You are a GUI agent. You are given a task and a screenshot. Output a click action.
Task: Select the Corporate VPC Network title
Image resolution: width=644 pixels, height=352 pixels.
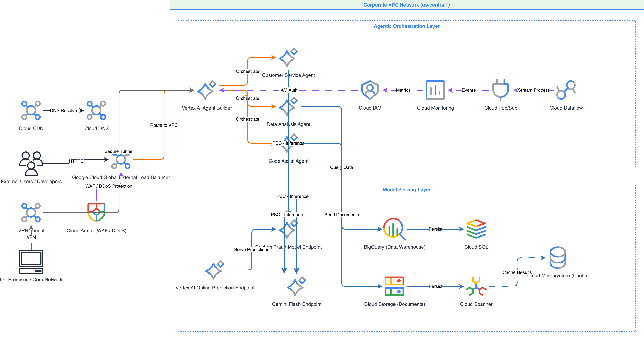coord(407,5)
